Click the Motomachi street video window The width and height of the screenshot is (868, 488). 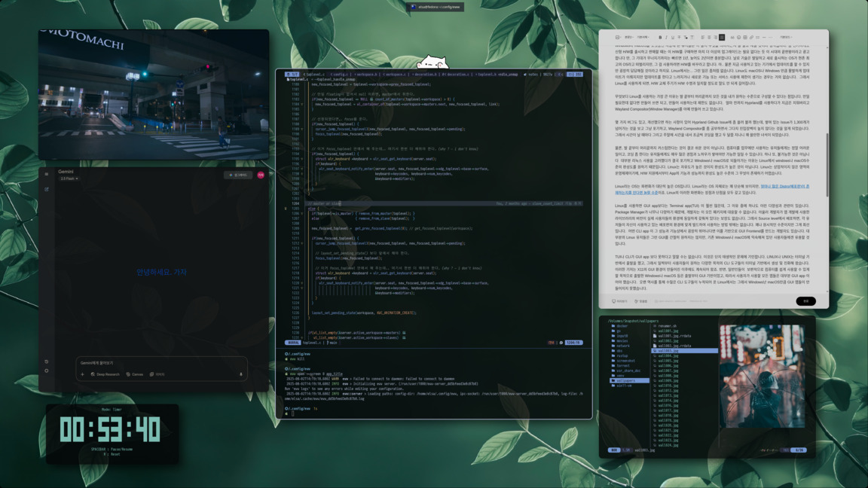coord(154,94)
